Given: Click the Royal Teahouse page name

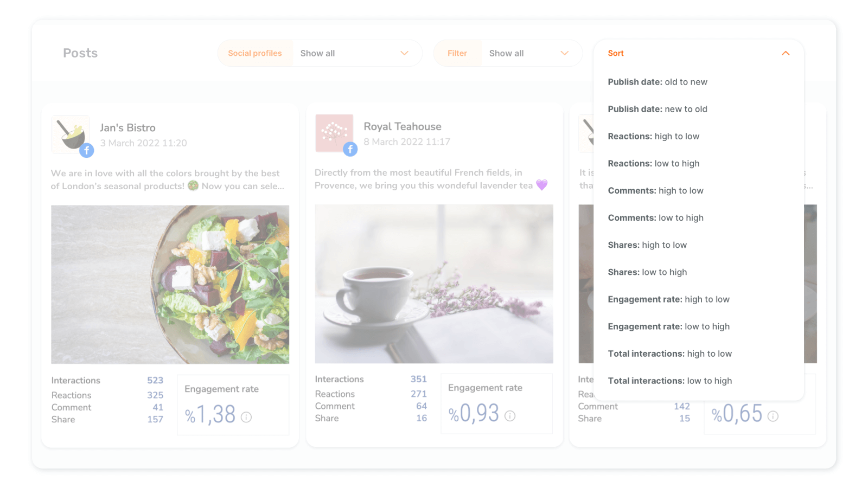Looking at the screenshot, I should 403,126.
